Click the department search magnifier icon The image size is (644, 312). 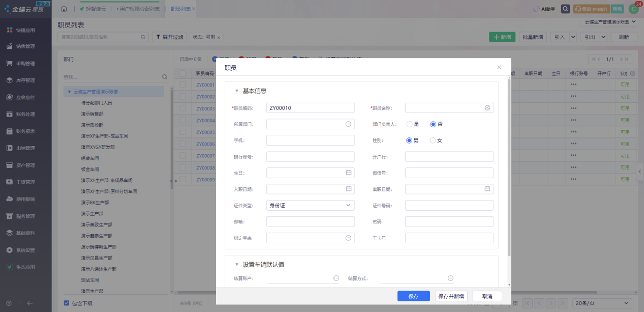164,77
